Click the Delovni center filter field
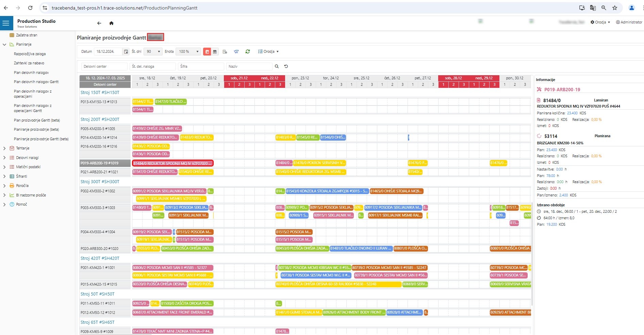The image size is (644, 335). tap(104, 66)
